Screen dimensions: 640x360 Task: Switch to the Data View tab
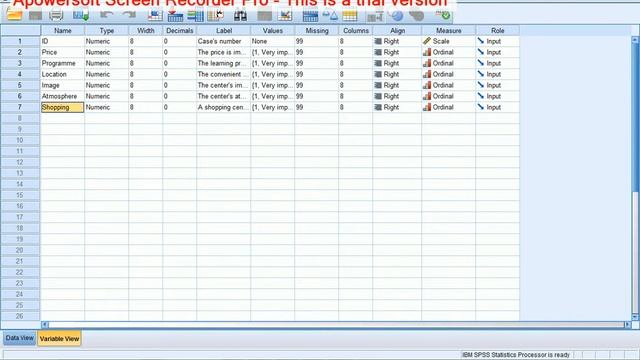click(20, 338)
